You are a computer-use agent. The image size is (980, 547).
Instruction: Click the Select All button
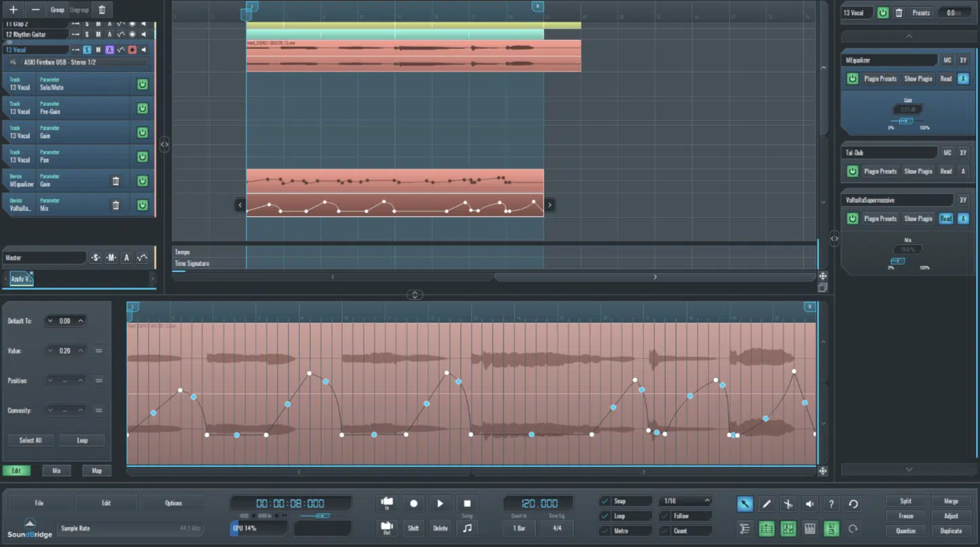pos(30,440)
